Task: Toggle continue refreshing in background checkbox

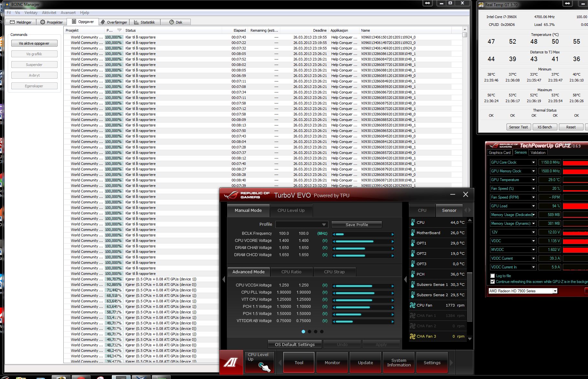Action: click(493, 282)
